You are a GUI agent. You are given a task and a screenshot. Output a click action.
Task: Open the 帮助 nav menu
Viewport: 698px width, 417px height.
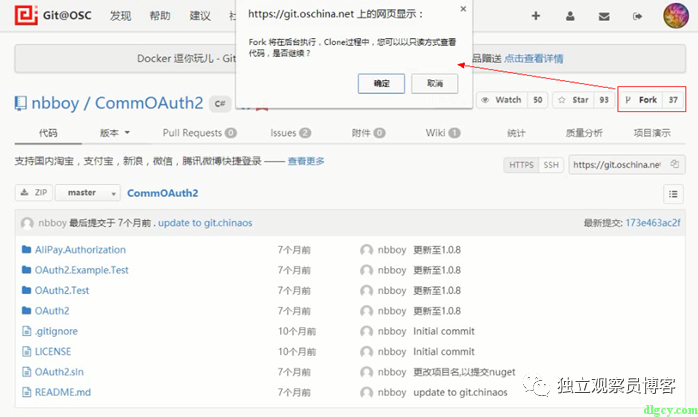point(160,16)
